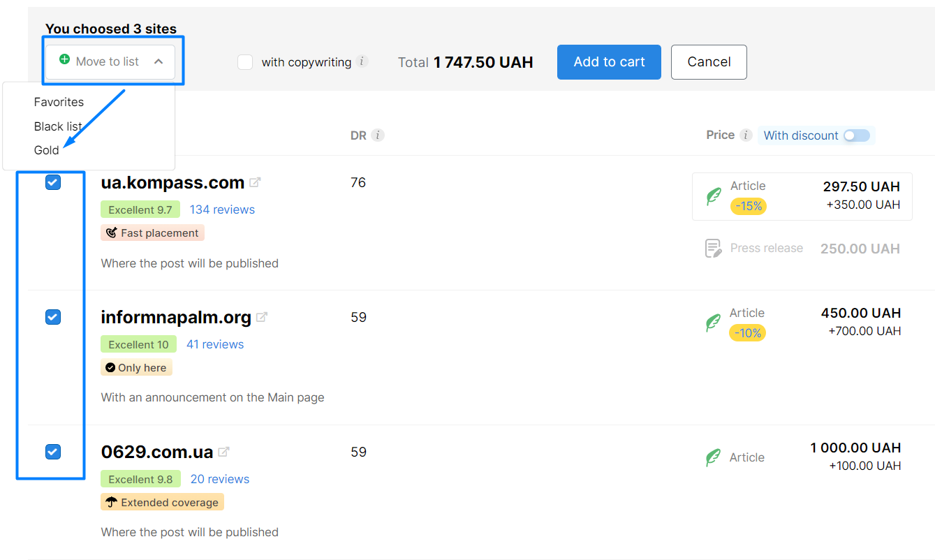
Task: Click the green plus icon in Move to list
Action: coord(64,61)
